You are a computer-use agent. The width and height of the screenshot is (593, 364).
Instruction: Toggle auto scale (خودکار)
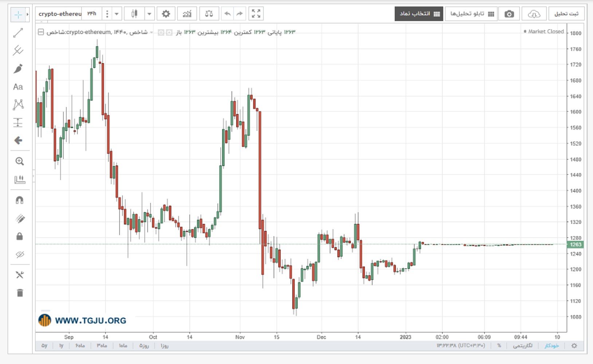click(x=551, y=346)
